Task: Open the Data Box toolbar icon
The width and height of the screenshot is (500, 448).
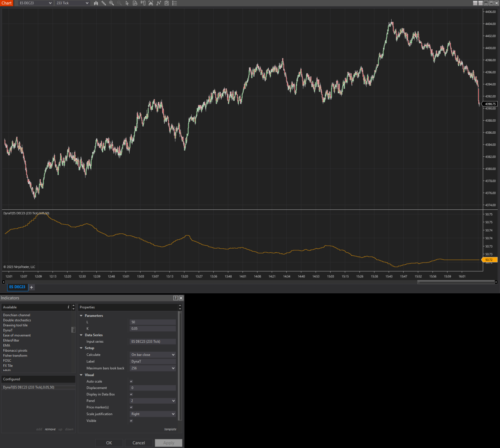Action: tap(135, 3)
